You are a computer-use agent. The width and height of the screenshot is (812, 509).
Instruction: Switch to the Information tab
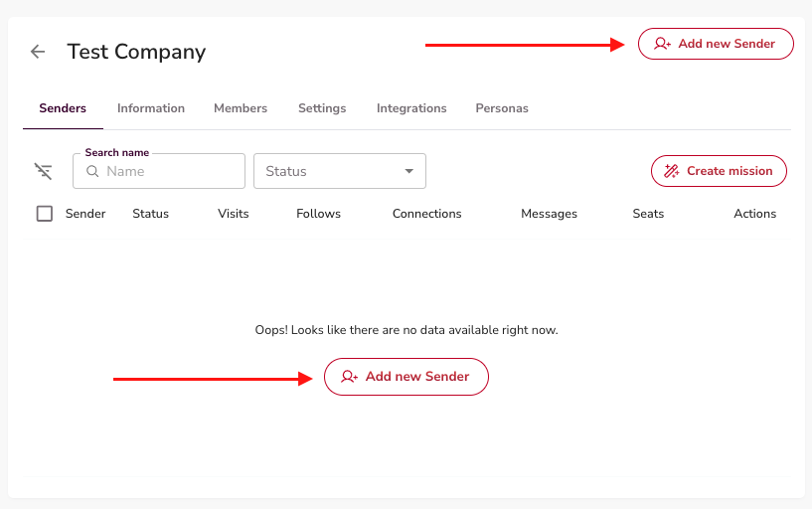point(151,108)
